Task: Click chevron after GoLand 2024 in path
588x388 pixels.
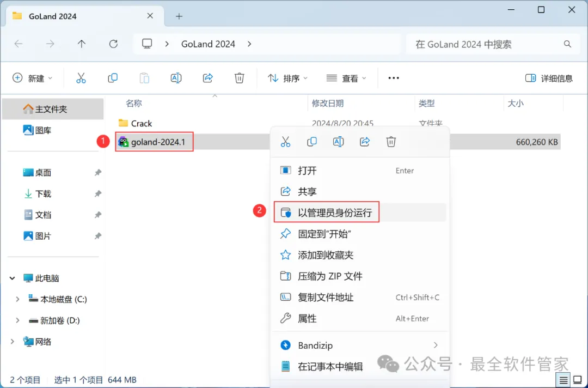Action: tap(249, 44)
